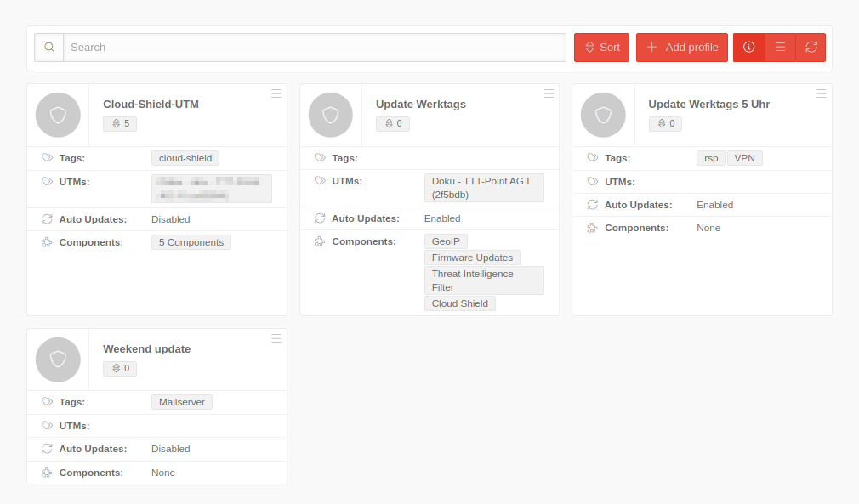The image size is (859, 504).
Task: Focus the Search input field
Action: click(x=315, y=48)
